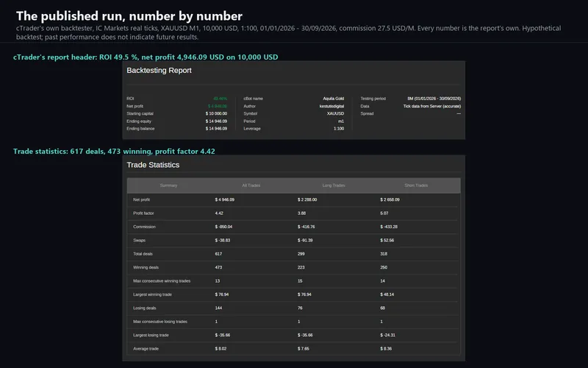Click the Symbol value 'XAUUSD'
588x368 pixels.
point(335,113)
